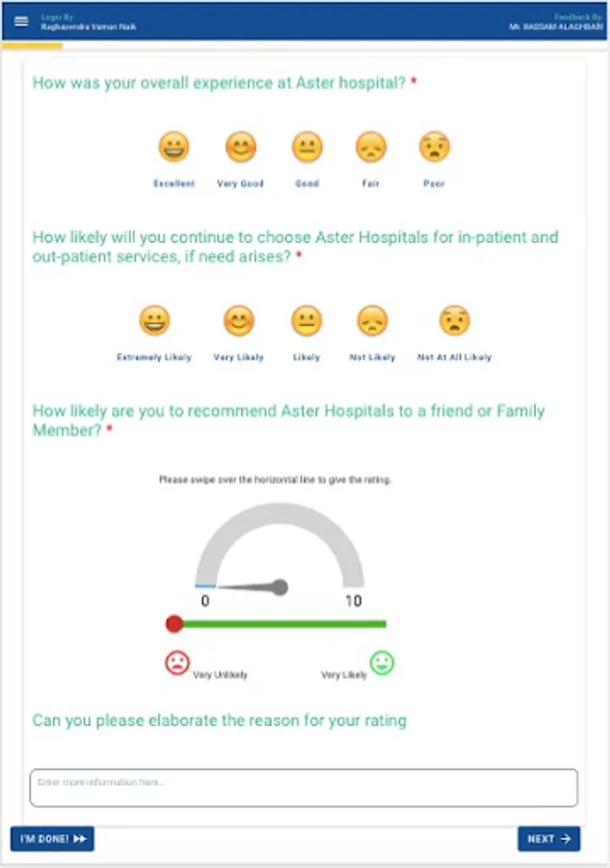610x868 pixels.
Task: Choose Very Likely smiling face
Action: 239,320
